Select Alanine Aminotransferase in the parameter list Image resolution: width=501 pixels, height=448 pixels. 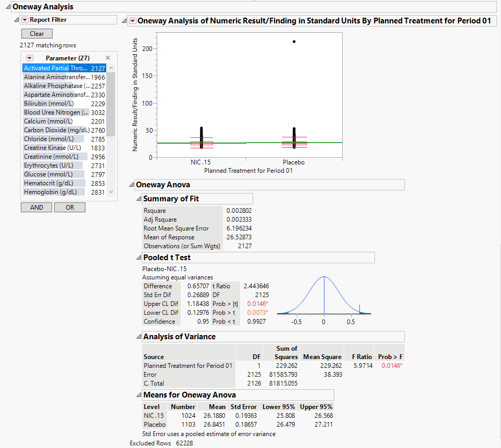[57, 77]
